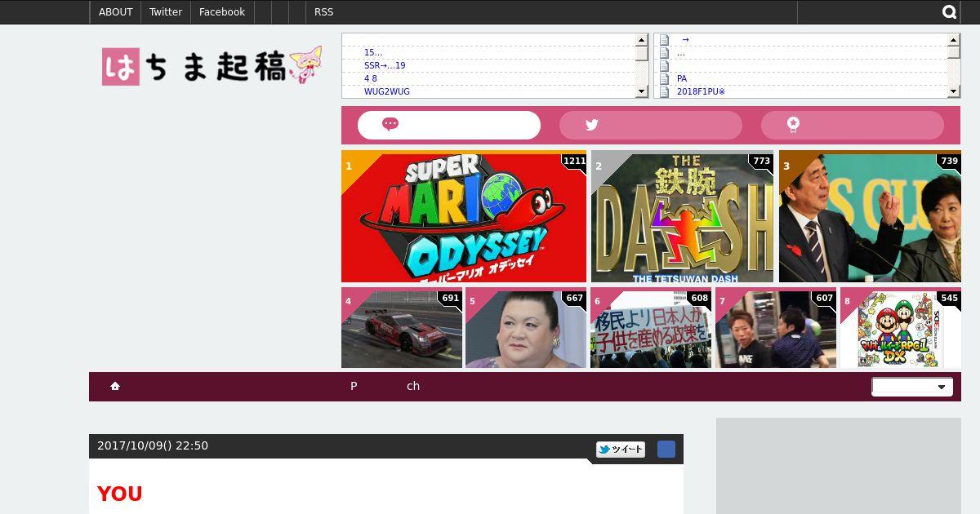This screenshot has width=980, height=514.
Task: Click scroll-up arrow of right headline list
Action: 954,39
